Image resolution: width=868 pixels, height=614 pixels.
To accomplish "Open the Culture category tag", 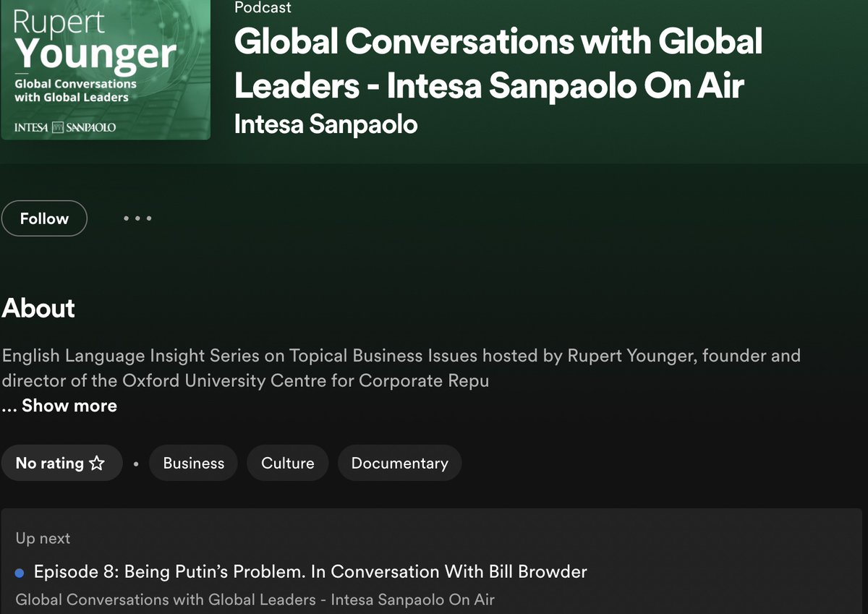I will (x=288, y=463).
